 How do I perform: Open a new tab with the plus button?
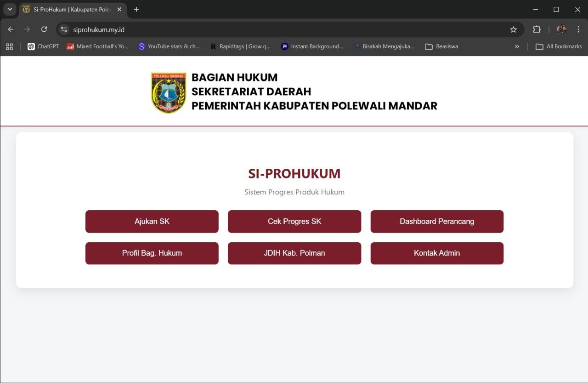click(136, 9)
